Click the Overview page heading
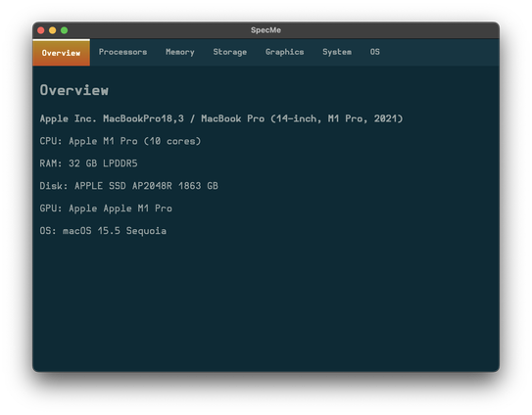The height and width of the screenshot is (415, 532). pos(73,90)
